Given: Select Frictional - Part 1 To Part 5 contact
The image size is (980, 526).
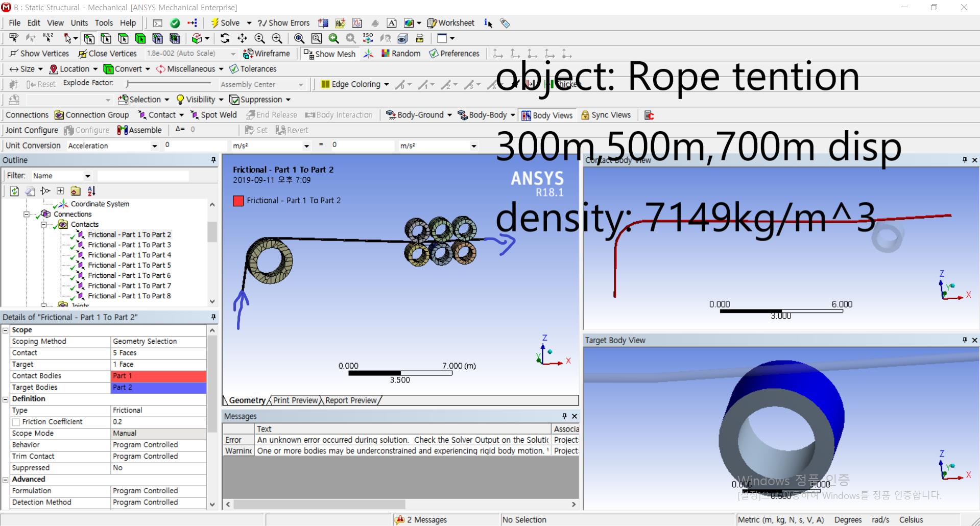Looking at the screenshot, I should pyautogui.click(x=129, y=266).
